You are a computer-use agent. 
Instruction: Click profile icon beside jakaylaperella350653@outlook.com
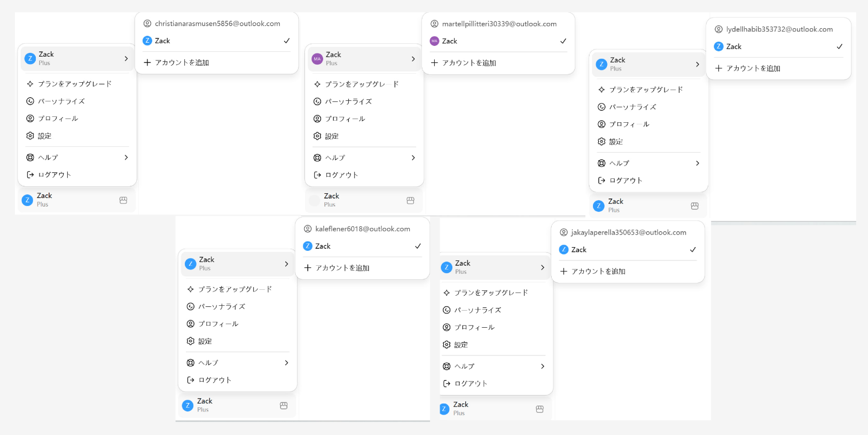click(x=564, y=233)
